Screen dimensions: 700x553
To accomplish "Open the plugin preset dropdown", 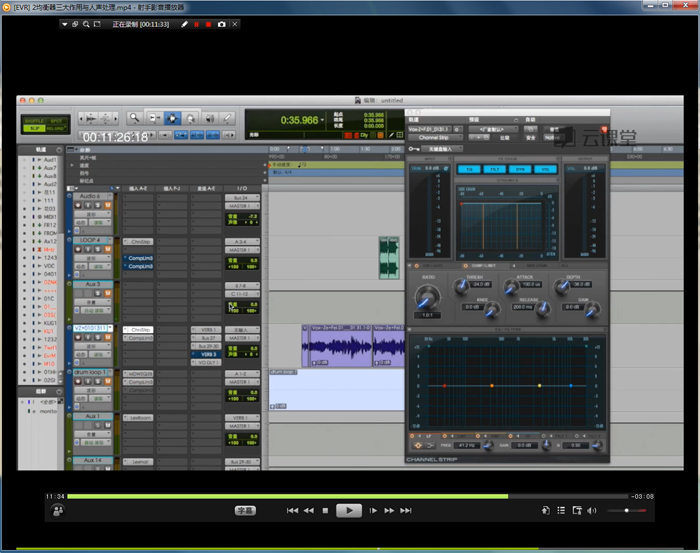I will pyautogui.click(x=493, y=129).
